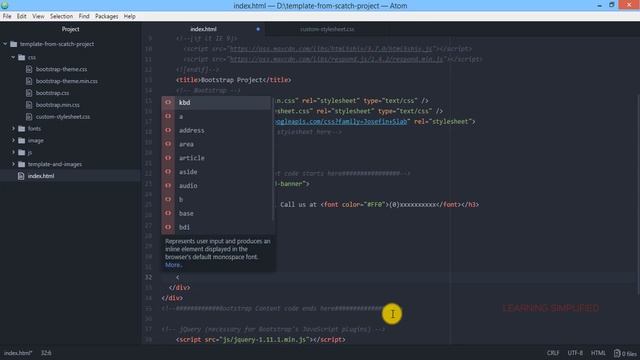
Task: Open bootstrap-theme.min.css file
Action: point(67,81)
